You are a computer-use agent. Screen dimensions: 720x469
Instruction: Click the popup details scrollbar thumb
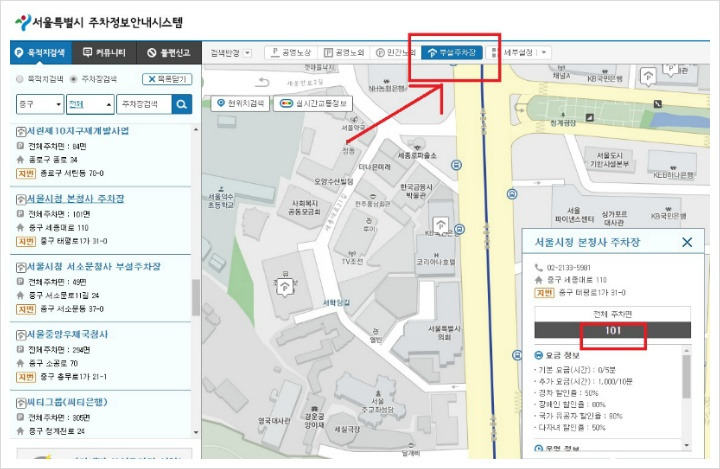click(x=686, y=376)
